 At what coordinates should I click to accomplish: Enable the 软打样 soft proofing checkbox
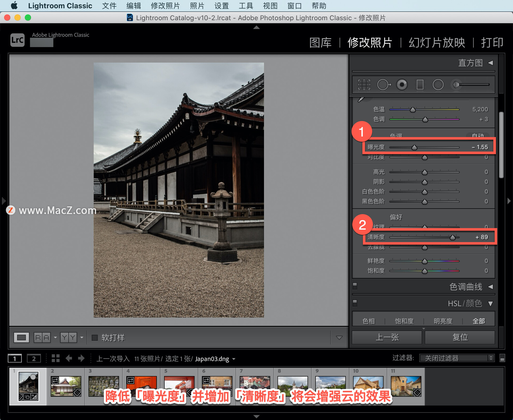click(95, 337)
